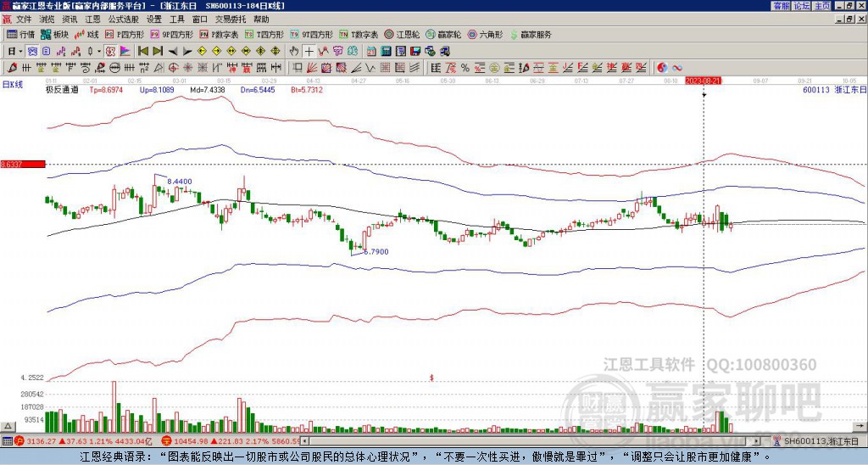Open the 9T四方形 tool
Viewport: 868px width, 465px height.
(312, 34)
